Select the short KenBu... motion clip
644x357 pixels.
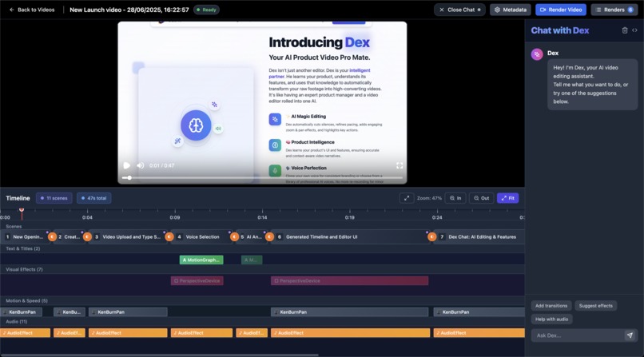[70, 311]
